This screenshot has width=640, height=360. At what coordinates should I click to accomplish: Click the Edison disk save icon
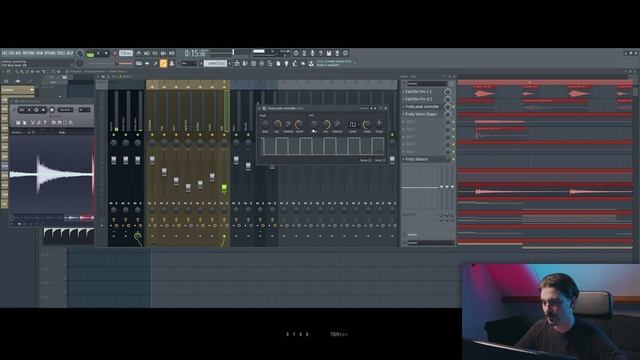[x=18, y=123]
